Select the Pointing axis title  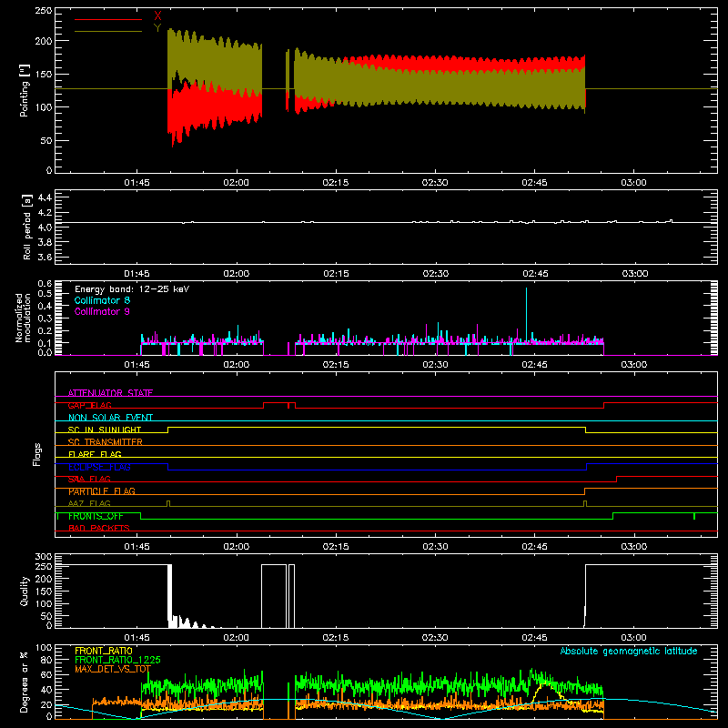25,90
